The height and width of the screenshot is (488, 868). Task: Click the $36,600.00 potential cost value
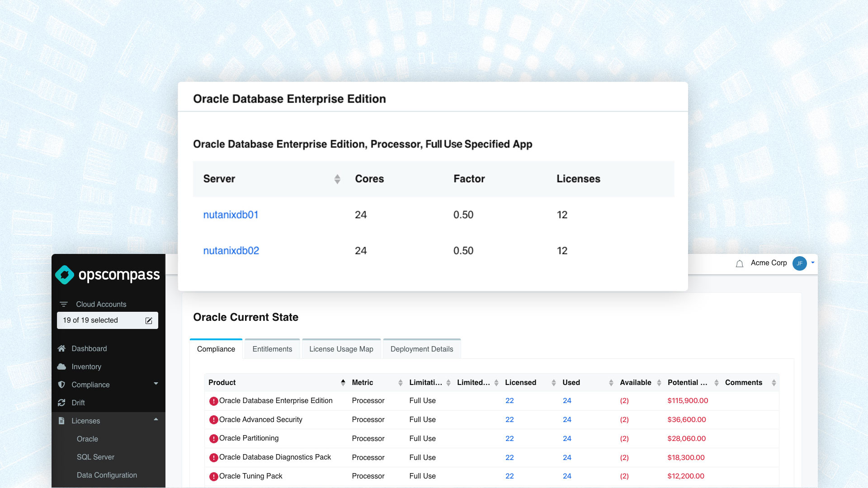pyautogui.click(x=687, y=420)
